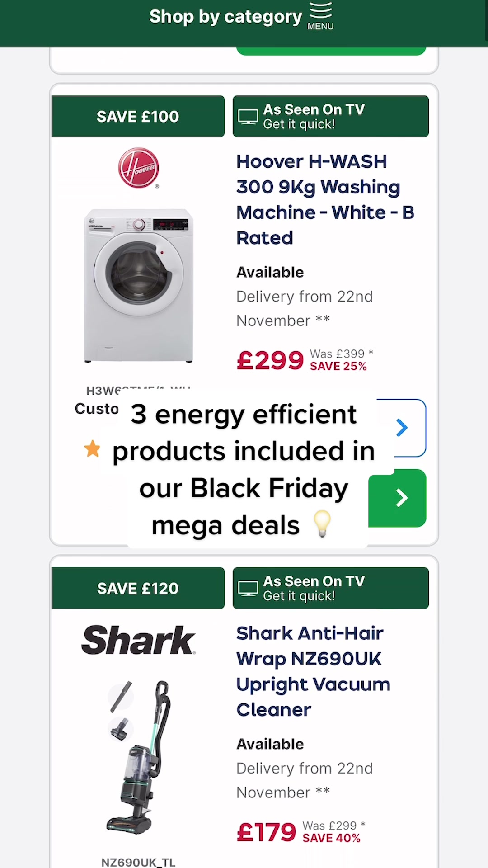
Task: Click the £299 Hoover price
Action: [x=270, y=360]
